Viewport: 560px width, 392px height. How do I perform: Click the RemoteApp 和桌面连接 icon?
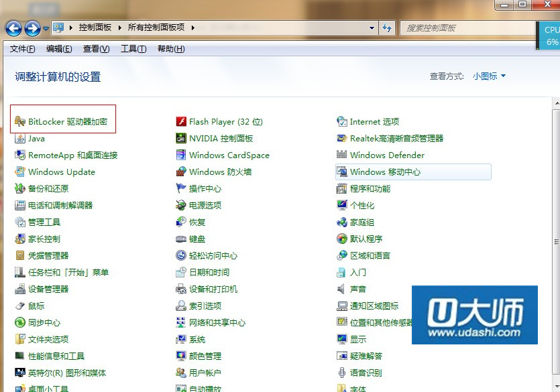click(x=19, y=155)
